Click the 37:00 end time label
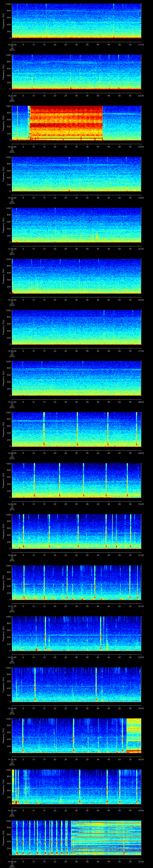 [x=141, y=861]
